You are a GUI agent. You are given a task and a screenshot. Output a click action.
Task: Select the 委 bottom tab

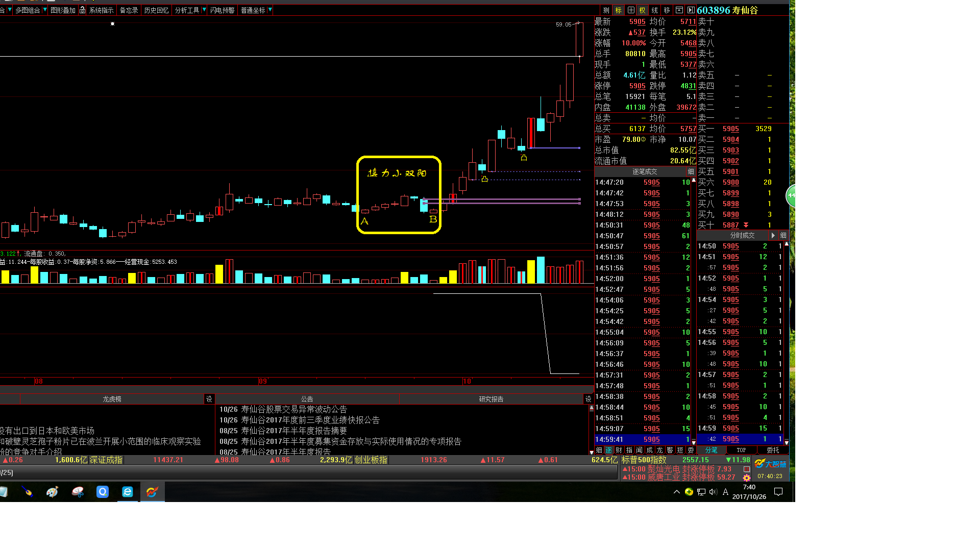coord(691,450)
